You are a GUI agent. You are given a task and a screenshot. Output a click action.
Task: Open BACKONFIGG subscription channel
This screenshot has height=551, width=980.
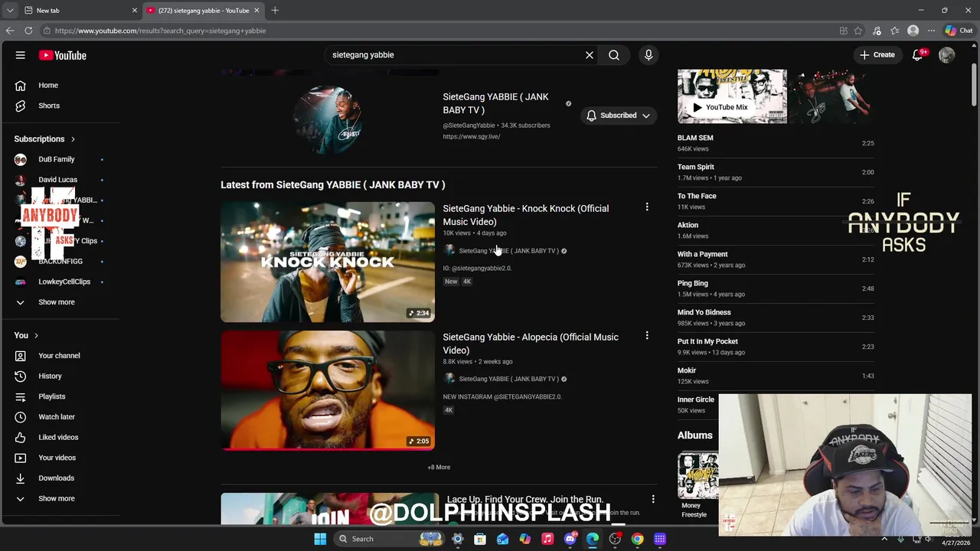[x=60, y=261]
